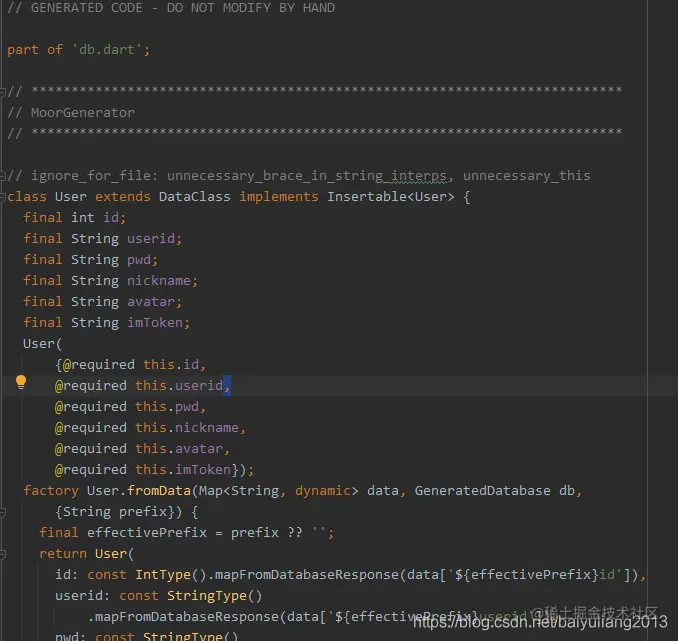
Task: Click 'this.imToken' constructor parameter
Action: (183, 470)
